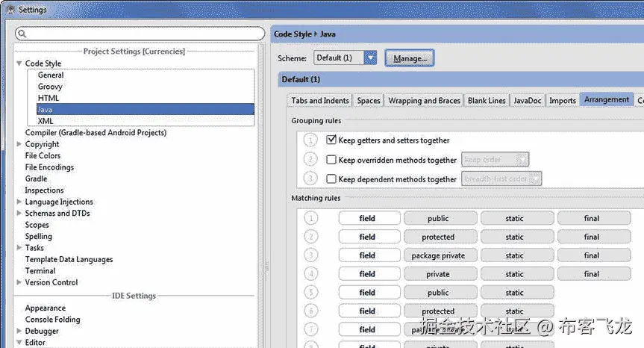Click matching rule 1 number circle
The height and width of the screenshot is (348, 644).
pyautogui.click(x=311, y=218)
